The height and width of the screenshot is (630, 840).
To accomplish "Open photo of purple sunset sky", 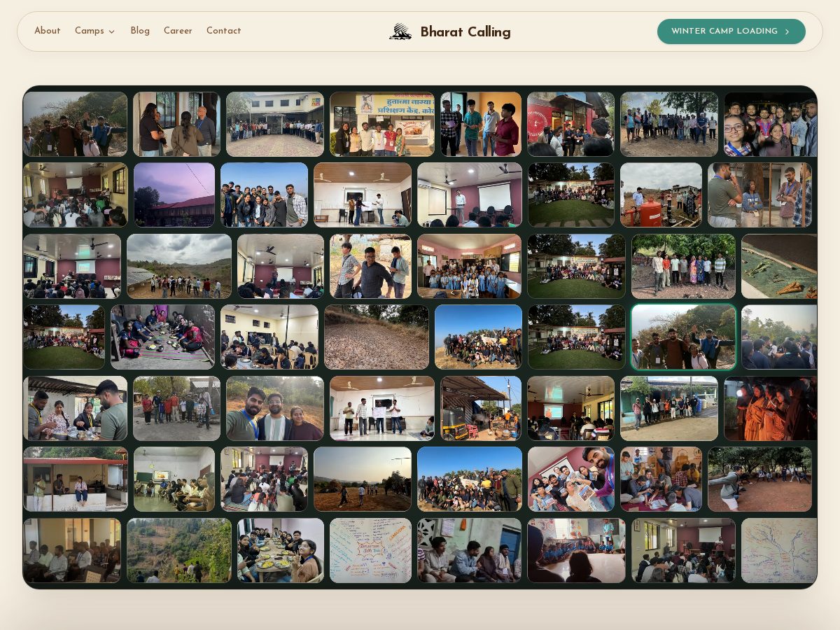I will (174, 195).
